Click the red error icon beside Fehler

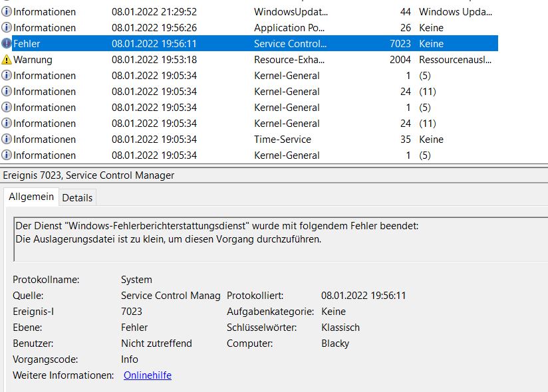pos(7,44)
